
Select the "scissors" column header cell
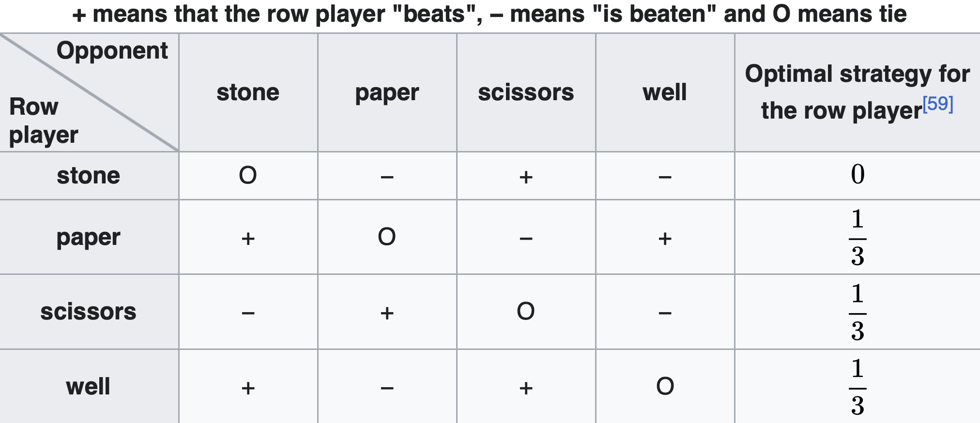pos(526,92)
